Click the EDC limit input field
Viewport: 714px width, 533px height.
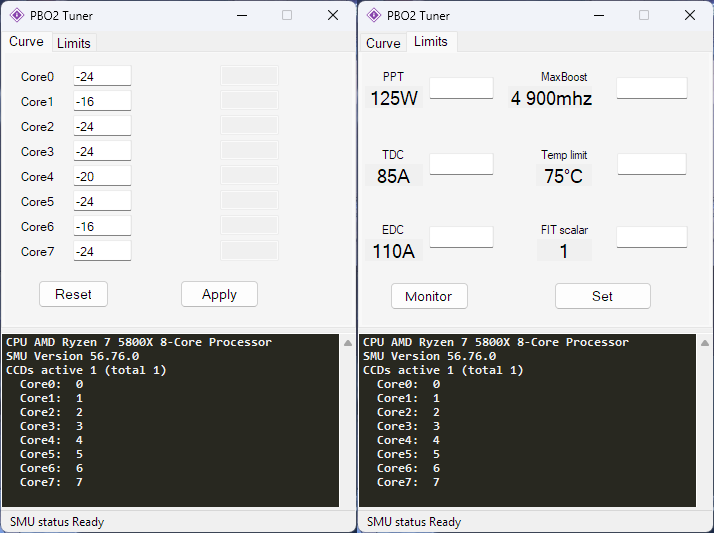461,237
